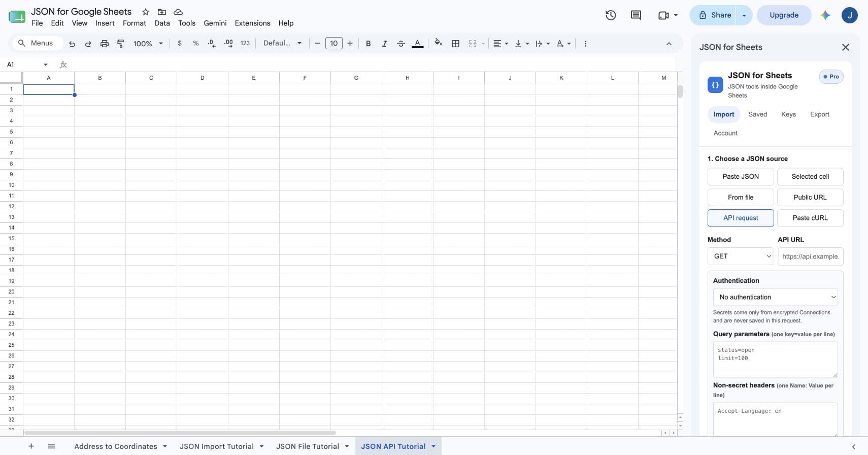The width and height of the screenshot is (868, 455).
Task: Open the vertical align dropdown
Action: point(522,44)
